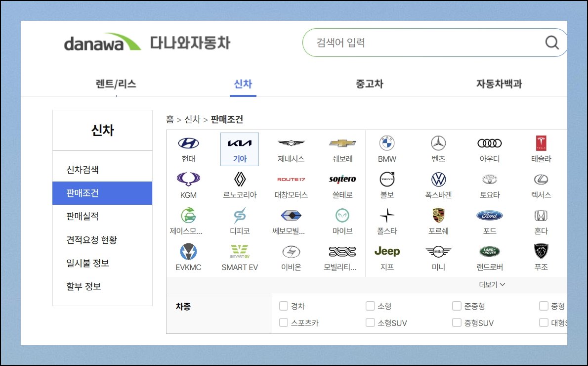Select the KGM brand logo
The height and width of the screenshot is (366, 588).
(188, 179)
